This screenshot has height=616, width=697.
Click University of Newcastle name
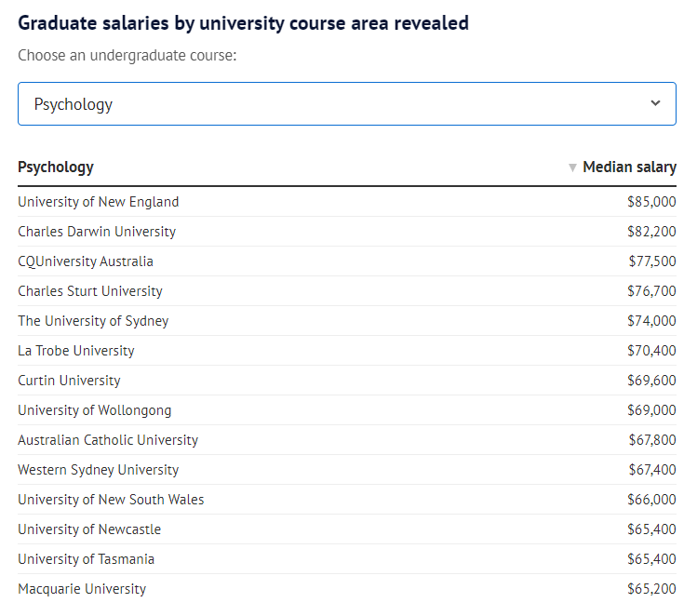(89, 529)
